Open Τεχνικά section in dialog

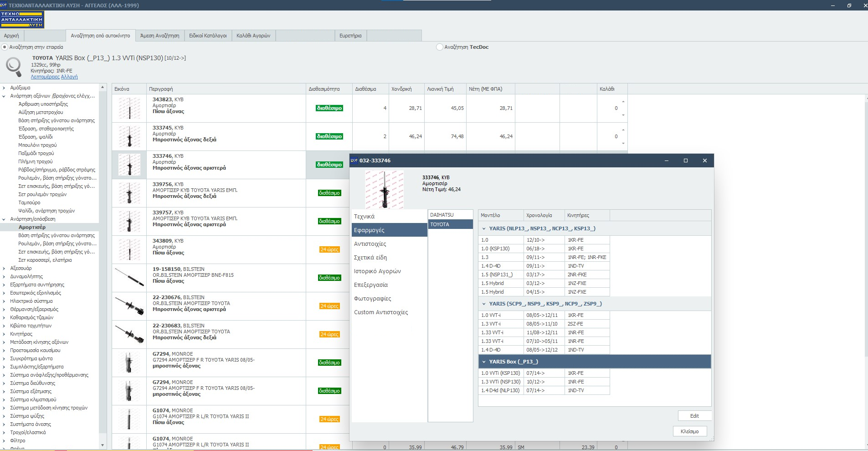(390, 217)
